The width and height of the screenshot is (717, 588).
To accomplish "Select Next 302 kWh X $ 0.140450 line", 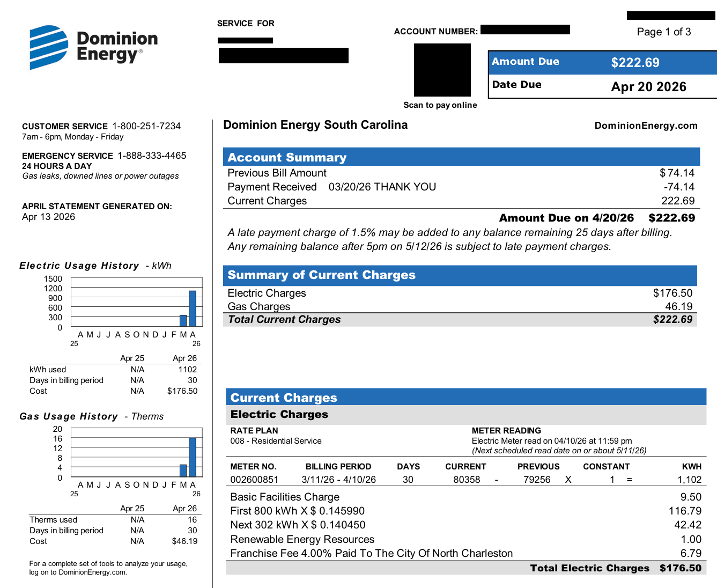I will point(466,525).
